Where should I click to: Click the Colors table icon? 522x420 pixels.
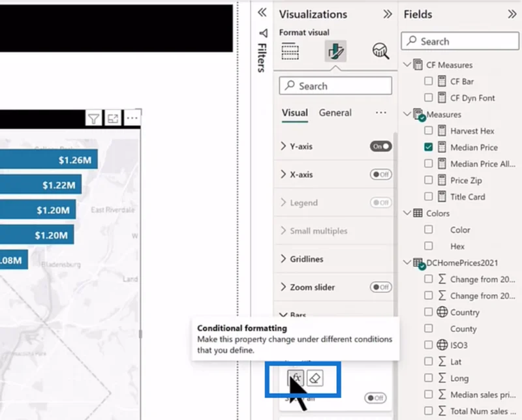pos(418,213)
